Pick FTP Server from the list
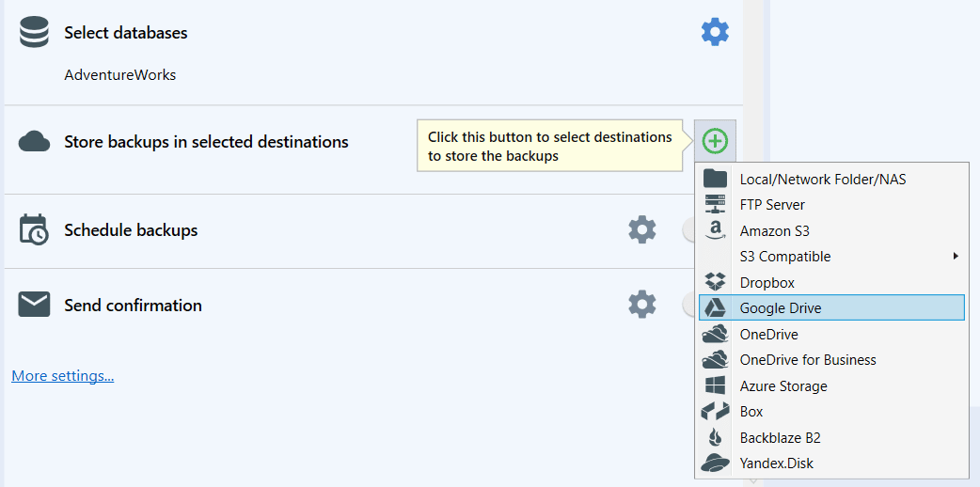 (x=832, y=205)
